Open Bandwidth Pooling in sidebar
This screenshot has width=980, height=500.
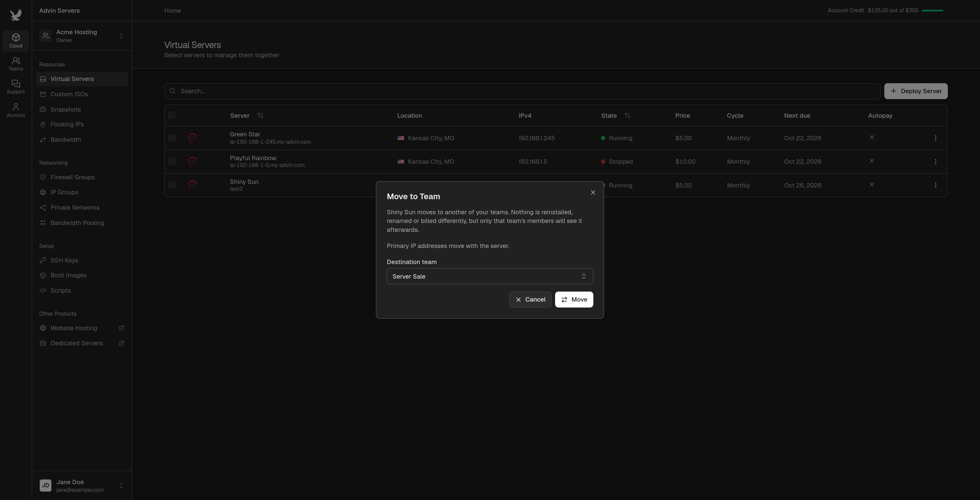click(82, 223)
